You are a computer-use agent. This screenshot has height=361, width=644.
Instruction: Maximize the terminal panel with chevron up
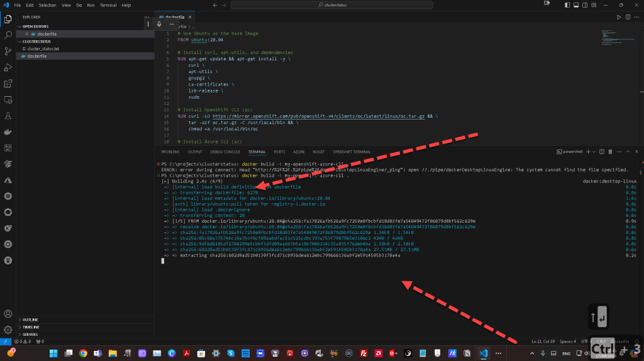pyautogui.click(x=628, y=152)
